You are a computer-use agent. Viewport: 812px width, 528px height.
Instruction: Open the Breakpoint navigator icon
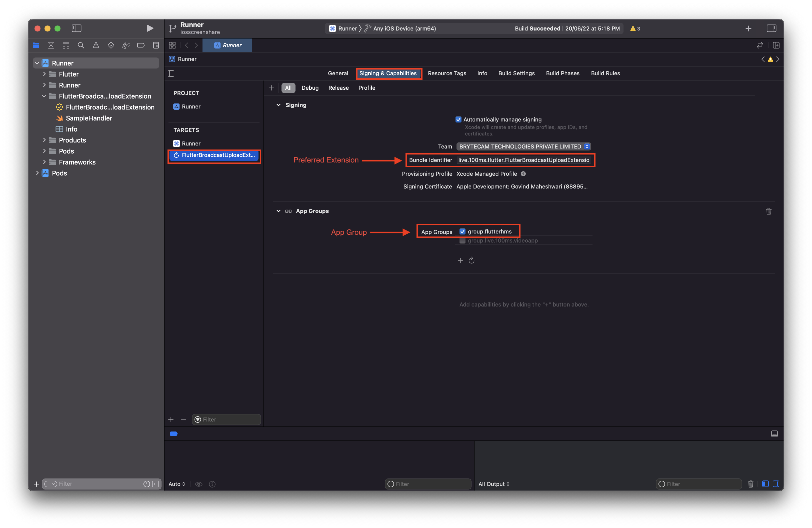[x=141, y=45]
